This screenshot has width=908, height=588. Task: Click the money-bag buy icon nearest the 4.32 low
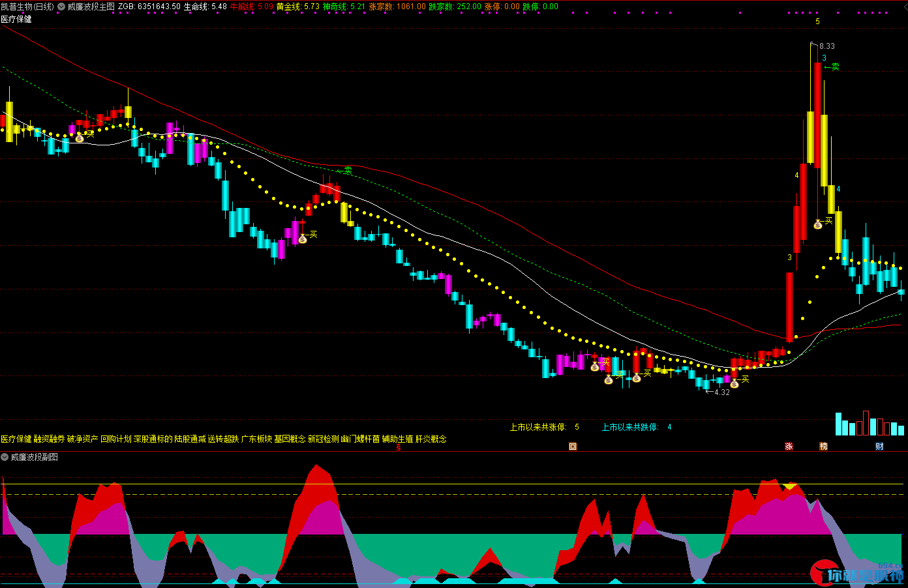[734, 383]
